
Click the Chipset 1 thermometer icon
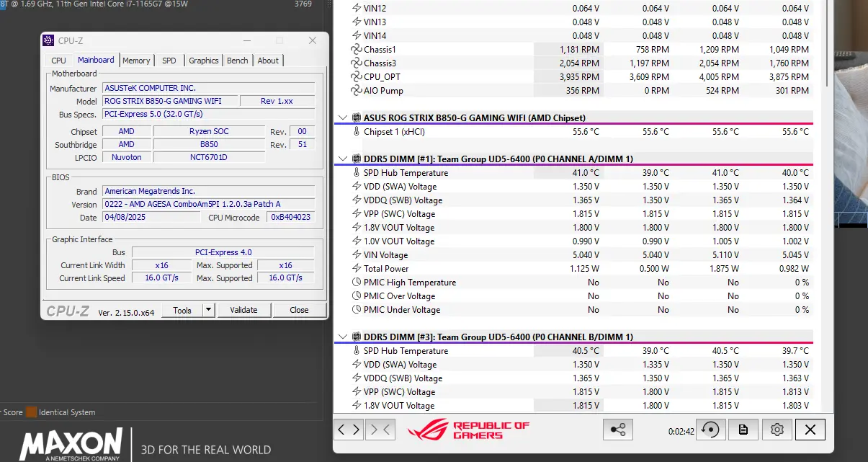coord(356,132)
